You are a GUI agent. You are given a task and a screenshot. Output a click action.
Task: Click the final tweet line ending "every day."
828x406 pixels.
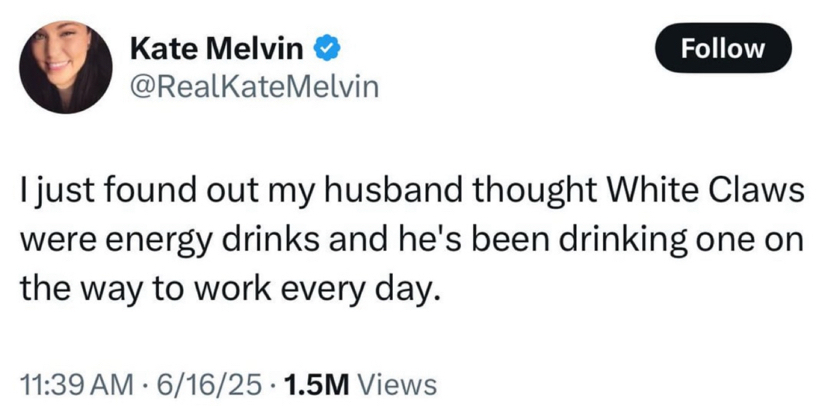point(229,293)
